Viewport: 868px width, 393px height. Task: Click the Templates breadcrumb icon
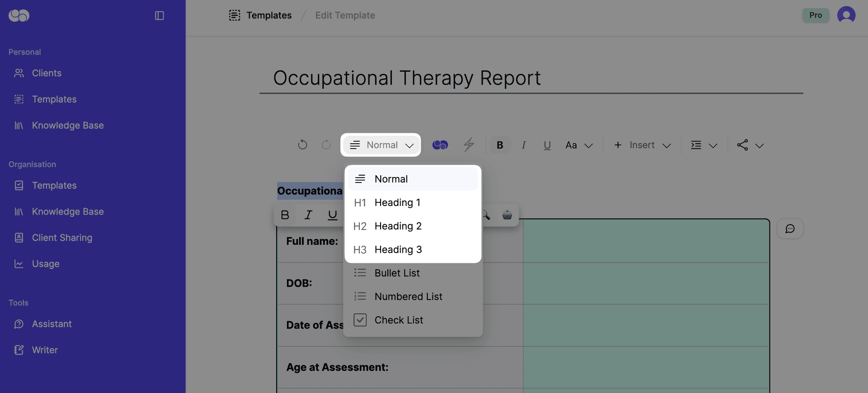tap(234, 15)
